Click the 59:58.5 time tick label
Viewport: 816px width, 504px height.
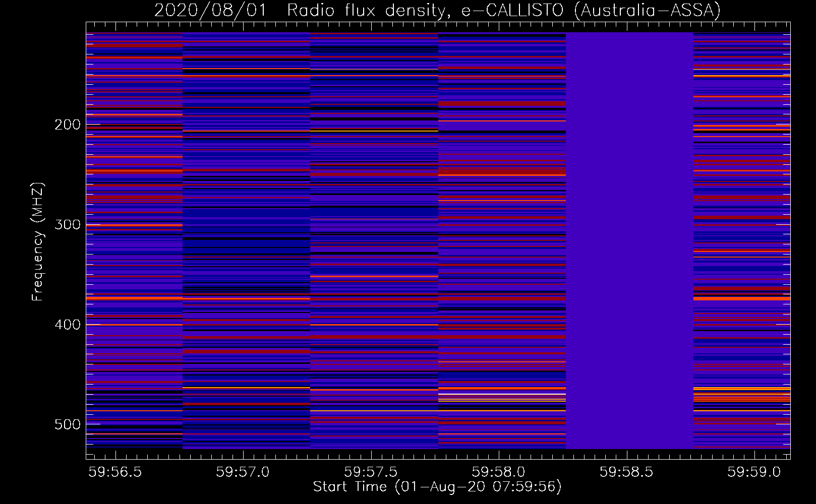pyautogui.click(x=626, y=472)
